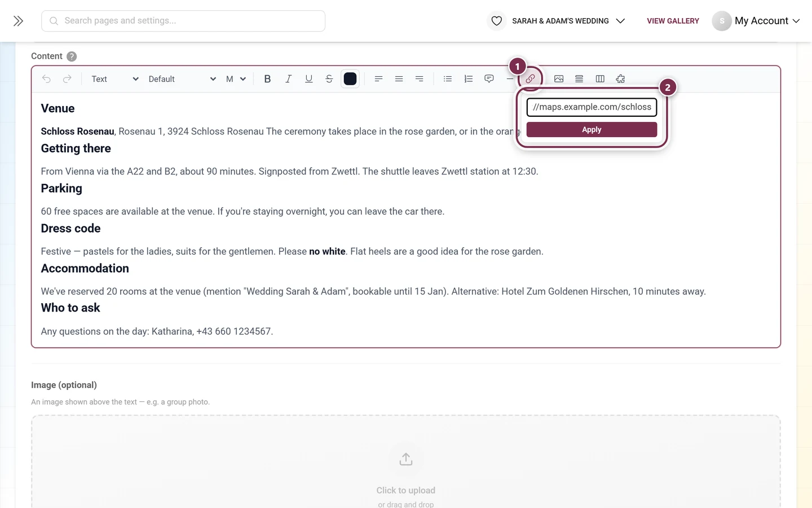
Task: Click the reserved 20 rooms paragraph
Action: 373,292
